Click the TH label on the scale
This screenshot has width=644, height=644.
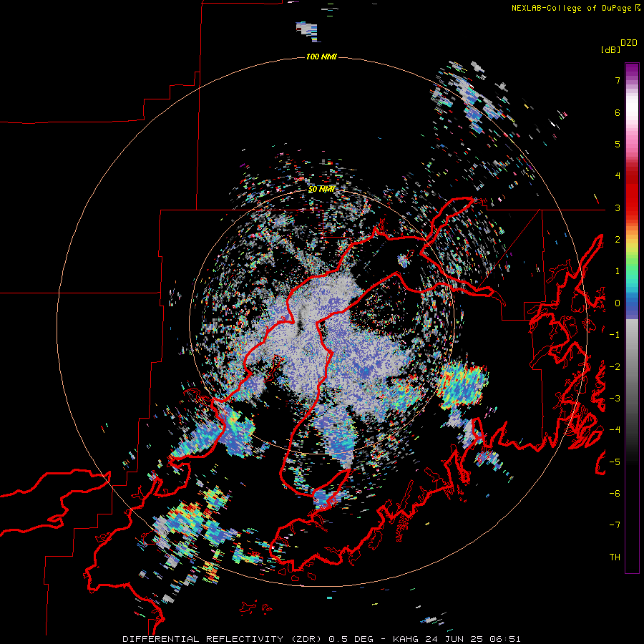615,557
